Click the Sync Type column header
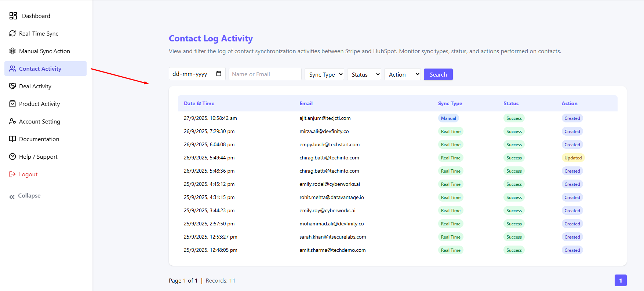This screenshot has height=291, width=644. 450,103
